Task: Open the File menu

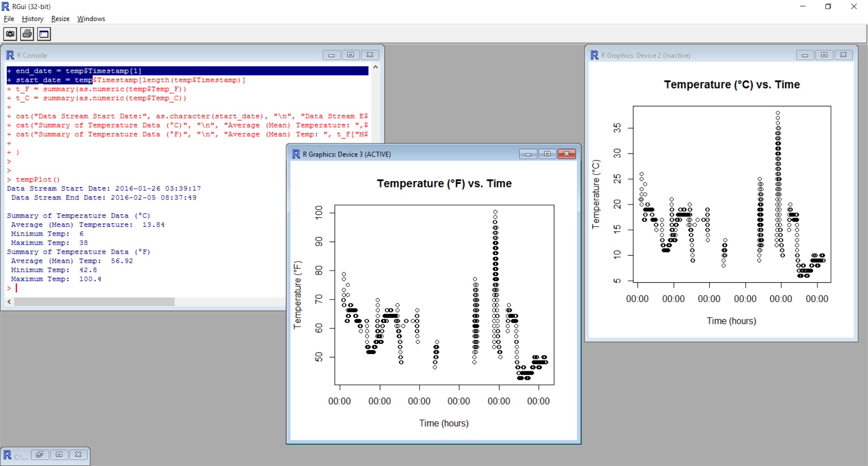Action: [x=9, y=19]
